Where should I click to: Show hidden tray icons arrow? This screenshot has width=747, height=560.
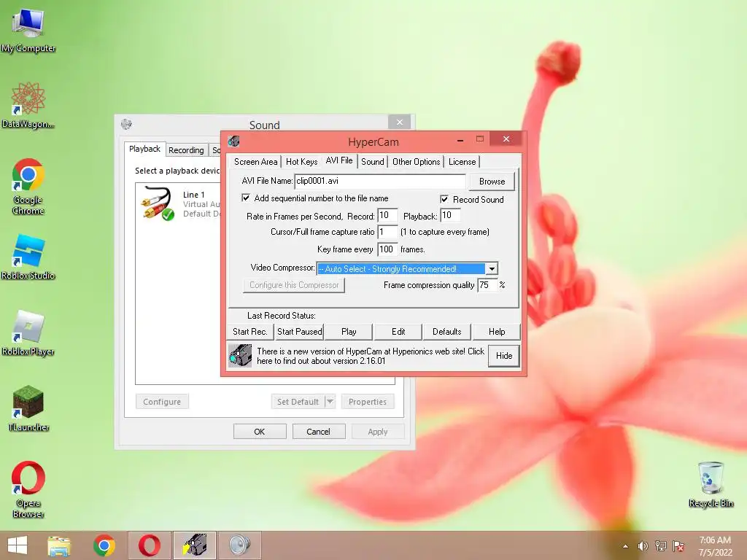(625, 546)
